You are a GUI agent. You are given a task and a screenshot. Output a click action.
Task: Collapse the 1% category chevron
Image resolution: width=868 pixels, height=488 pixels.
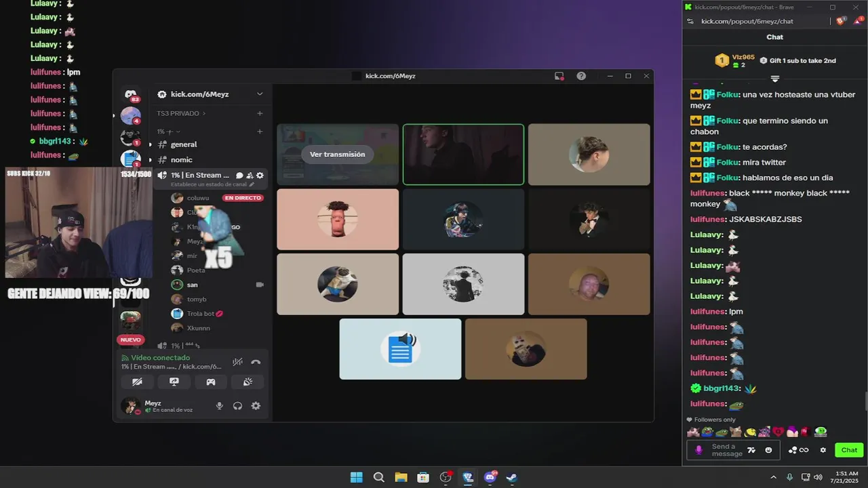pos(178,131)
